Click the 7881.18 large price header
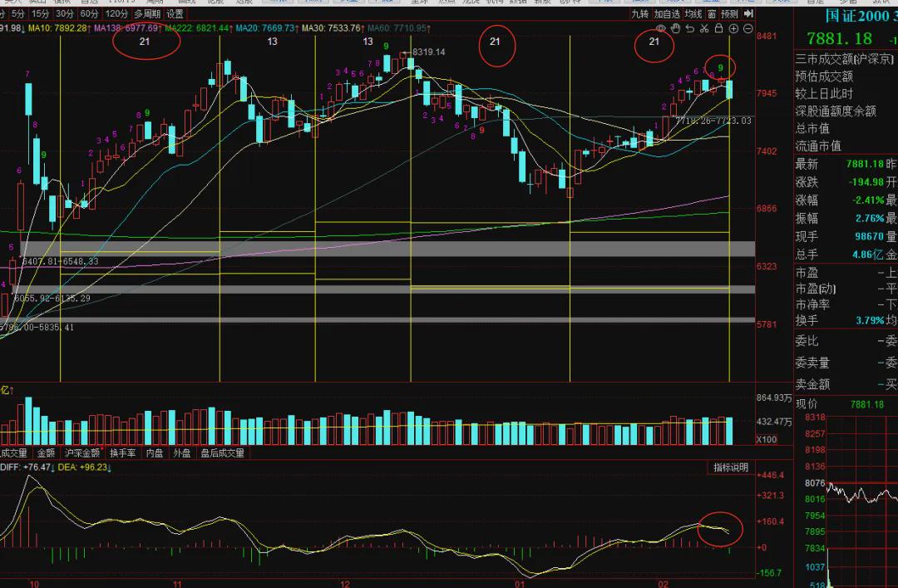Image resolution: width=898 pixels, height=588 pixels. [839, 39]
